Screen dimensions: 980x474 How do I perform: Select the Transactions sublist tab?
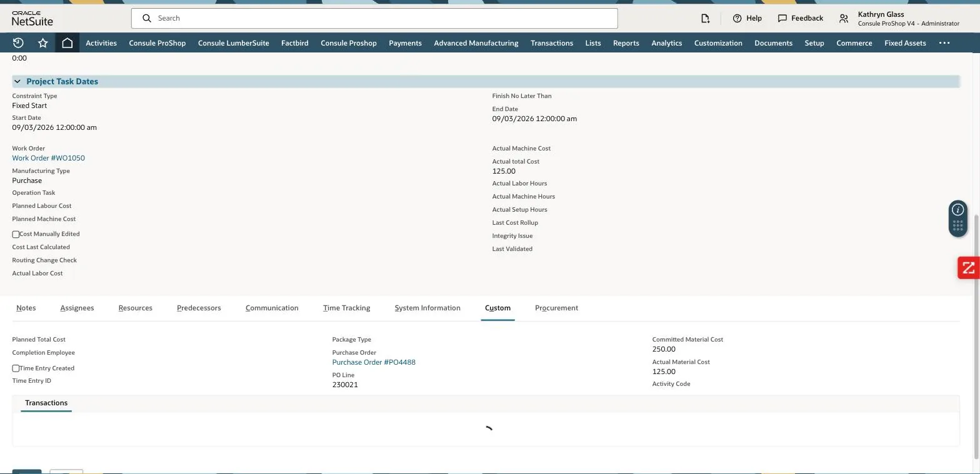pos(46,403)
